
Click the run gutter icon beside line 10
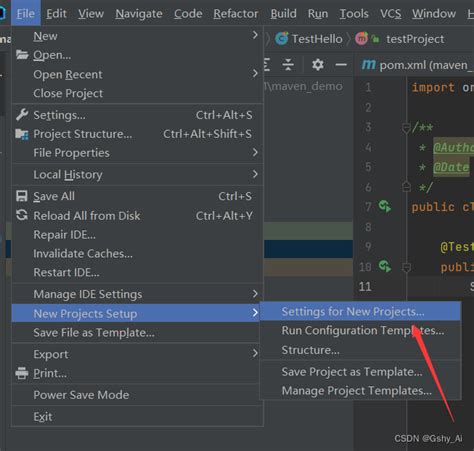[385, 266]
